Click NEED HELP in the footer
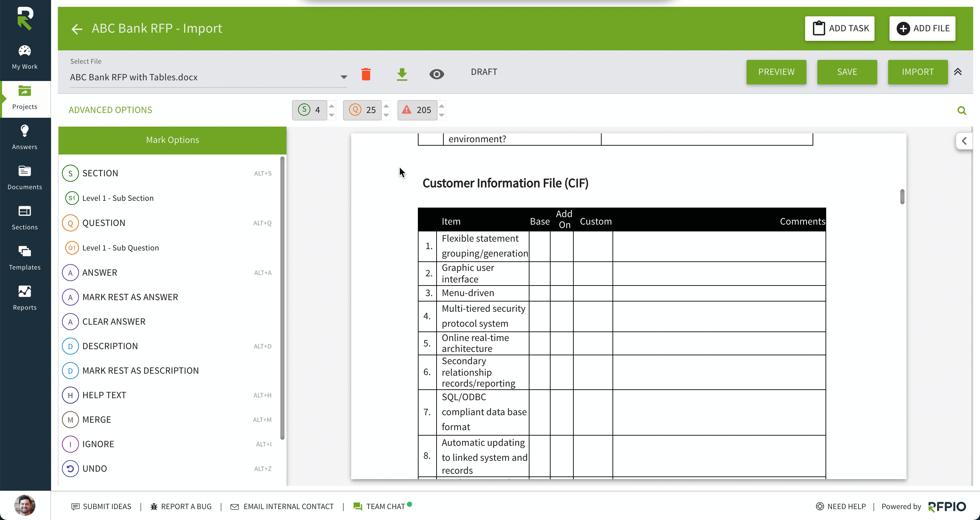 (x=841, y=507)
